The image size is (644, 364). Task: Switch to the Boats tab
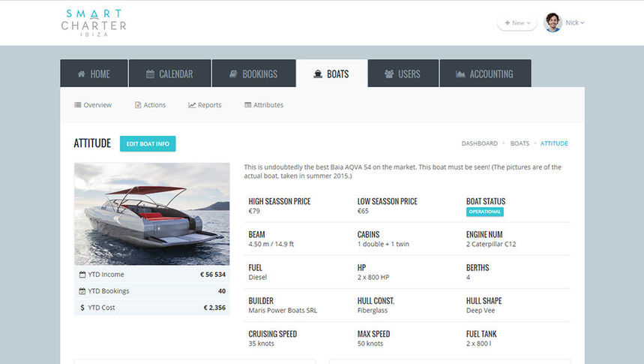click(x=331, y=74)
